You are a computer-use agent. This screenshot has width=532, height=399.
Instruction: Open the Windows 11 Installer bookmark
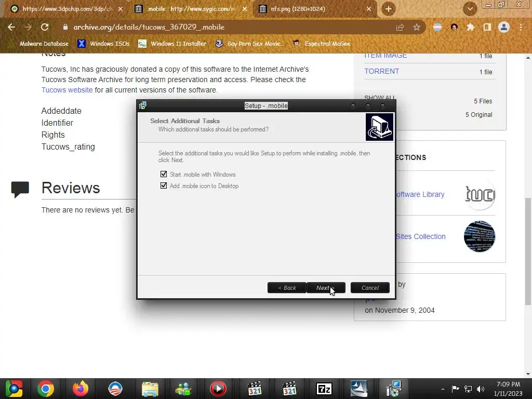(x=172, y=44)
